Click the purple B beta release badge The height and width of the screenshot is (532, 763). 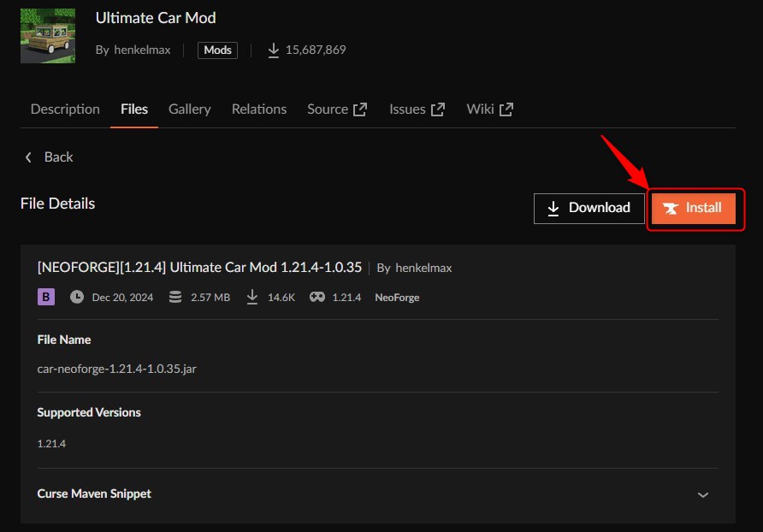[x=46, y=297]
